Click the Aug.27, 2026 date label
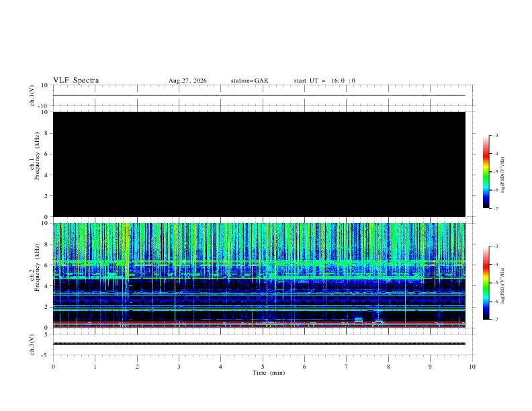532x411 pixels. point(187,81)
